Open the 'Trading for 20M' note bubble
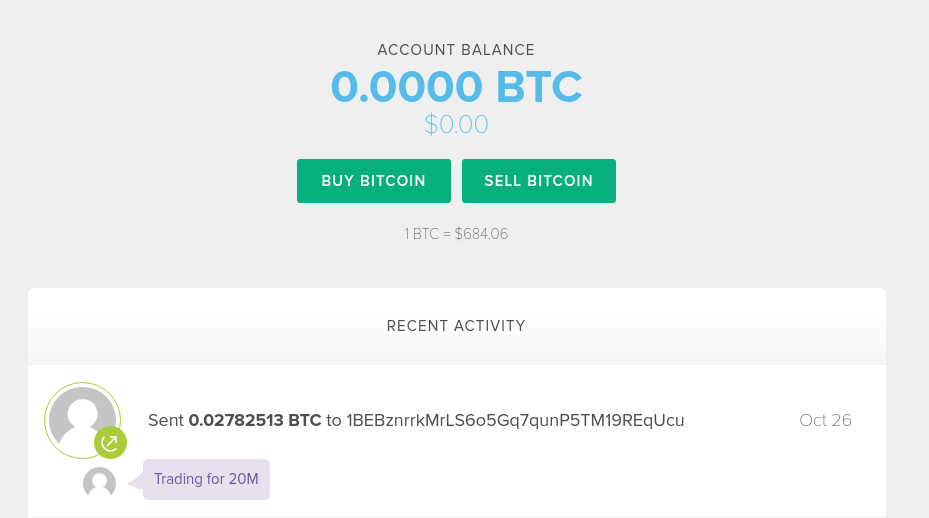 (x=206, y=479)
